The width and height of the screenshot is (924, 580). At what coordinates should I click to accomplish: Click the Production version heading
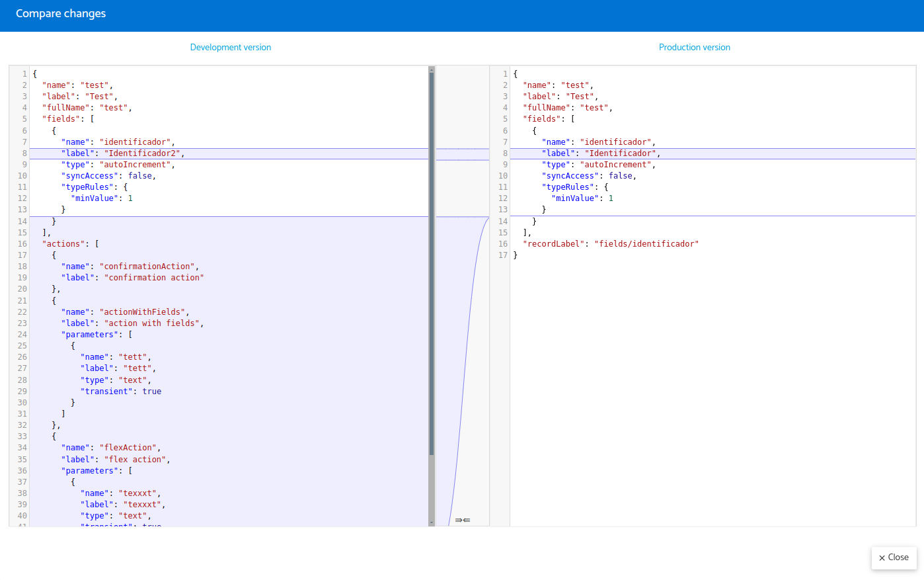pyautogui.click(x=695, y=48)
